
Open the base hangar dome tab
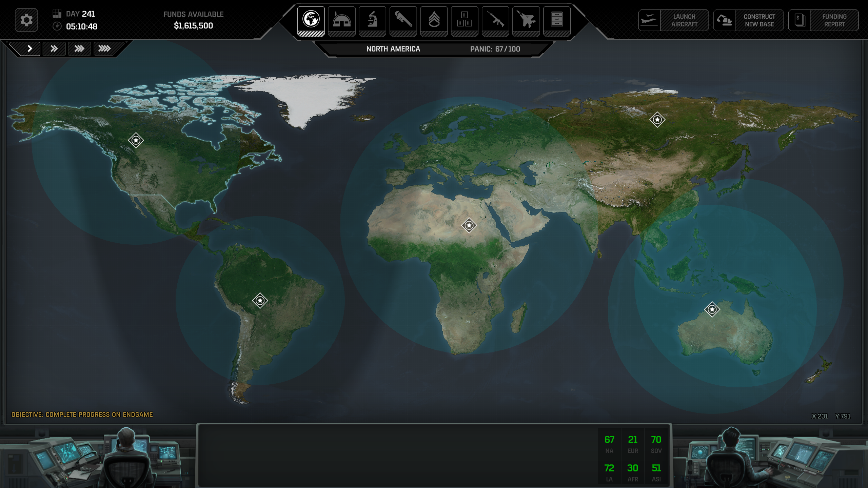pos(341,21)
